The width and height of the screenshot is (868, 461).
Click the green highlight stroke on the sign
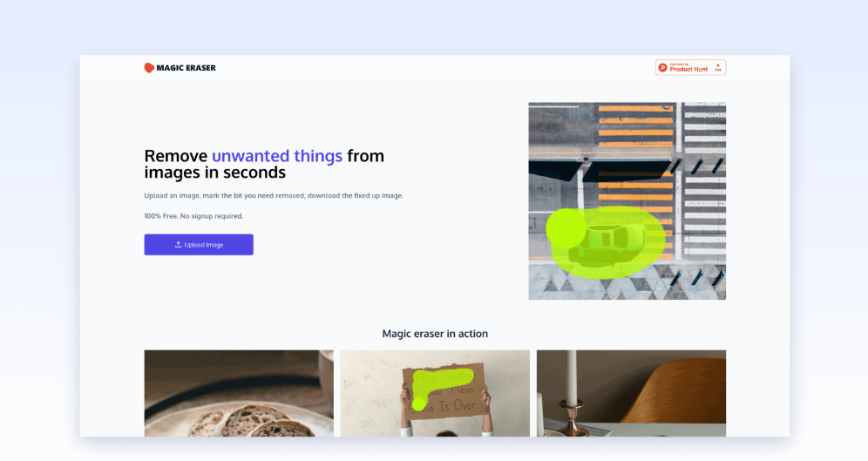[443, 378]
